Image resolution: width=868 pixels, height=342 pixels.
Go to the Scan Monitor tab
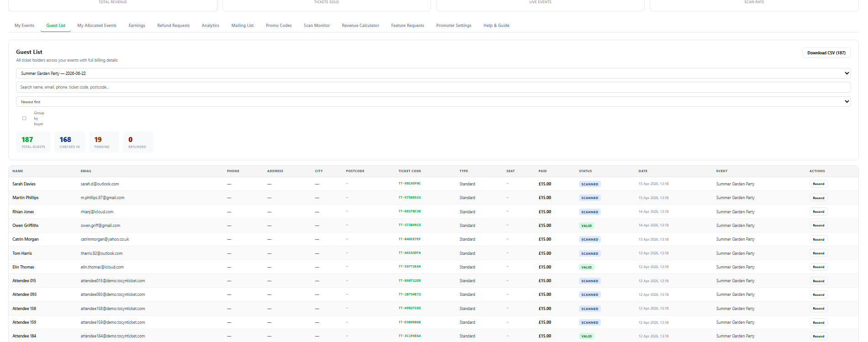point(316,26)
